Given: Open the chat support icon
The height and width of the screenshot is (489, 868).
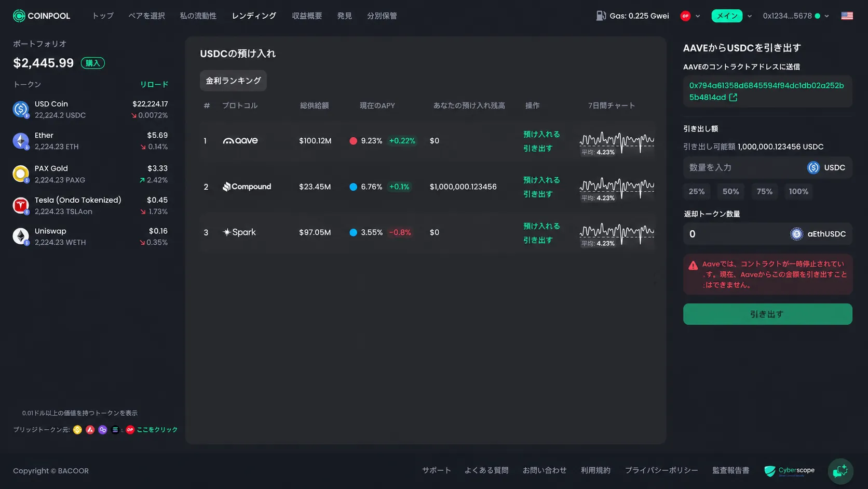Looking at the screenshot, I should click(x=840, y=471).
